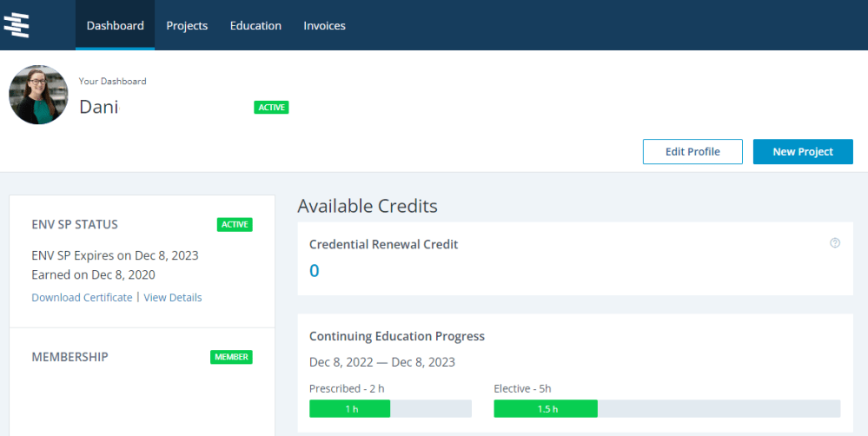
Task: Click the Edit Profile button
Action: (692, 151)
